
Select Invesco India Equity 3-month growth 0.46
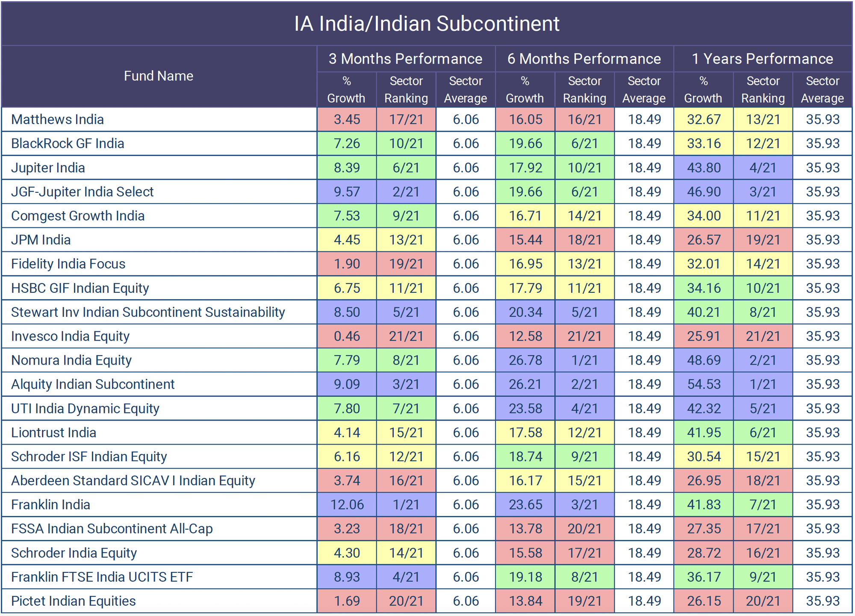click(347, 336)
